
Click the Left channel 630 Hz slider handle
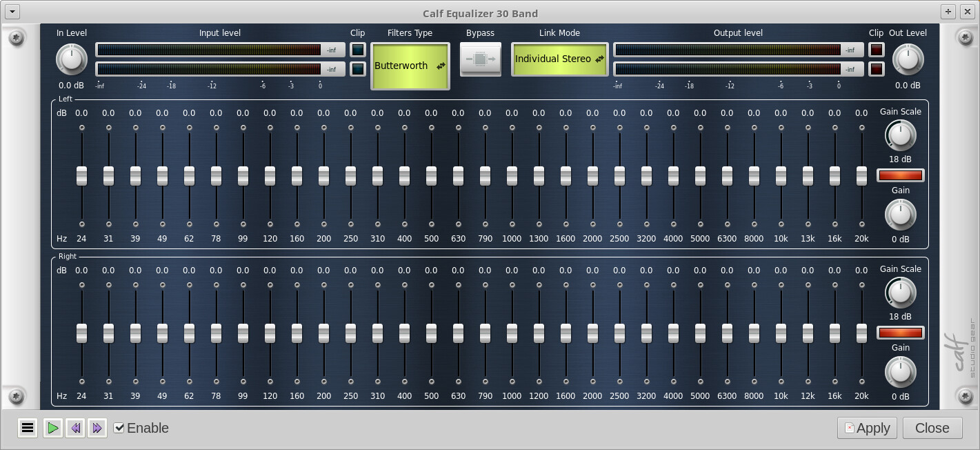pos(458,176)
